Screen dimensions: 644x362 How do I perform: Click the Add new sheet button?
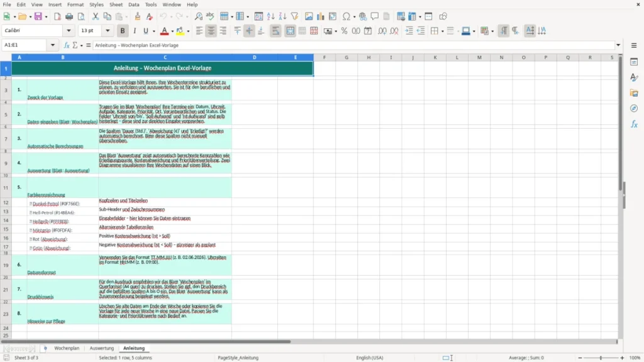click(45, 348)
